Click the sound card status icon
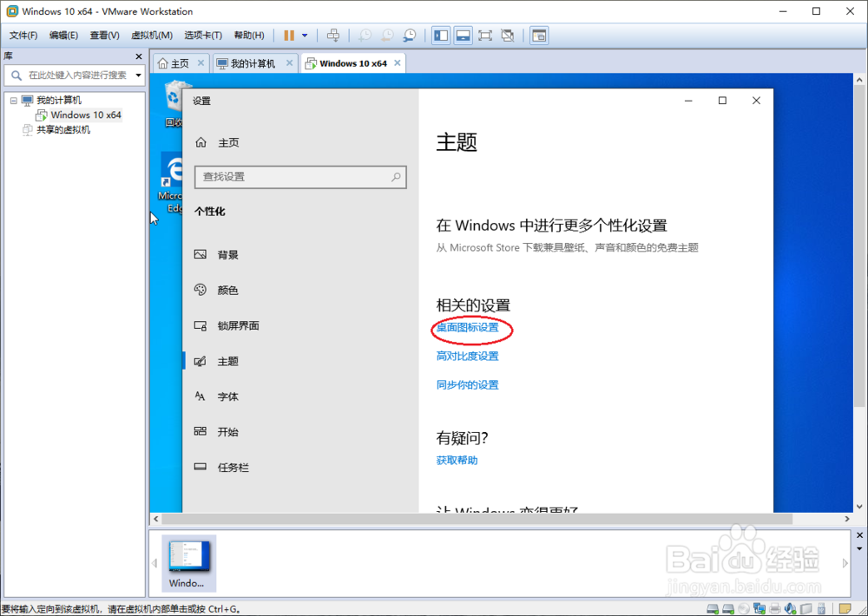868x616 pixels. point(791,609)
